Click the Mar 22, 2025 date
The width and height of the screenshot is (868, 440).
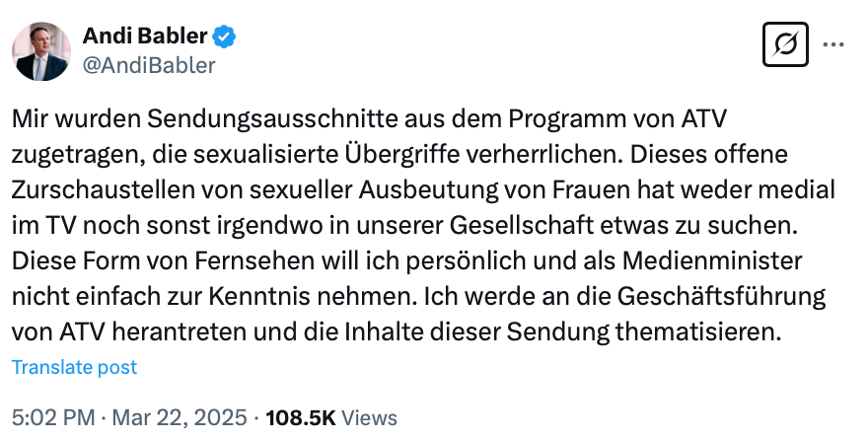[180, 417]
